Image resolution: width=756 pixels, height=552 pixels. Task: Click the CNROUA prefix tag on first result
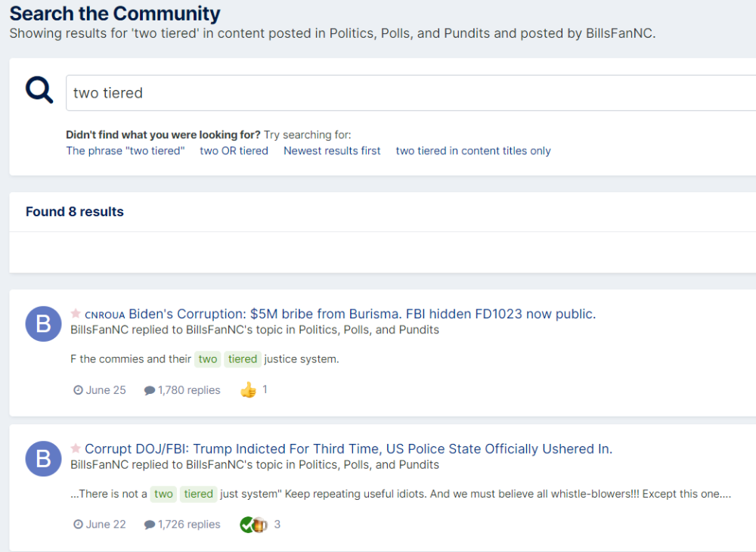(104, 315)
